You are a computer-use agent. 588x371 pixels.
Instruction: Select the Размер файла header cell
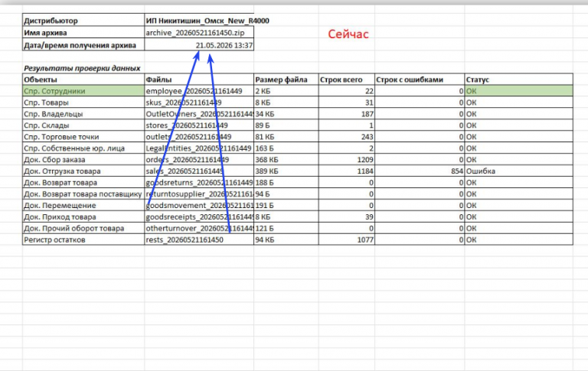pyautogui.click(x=286, y=80)
